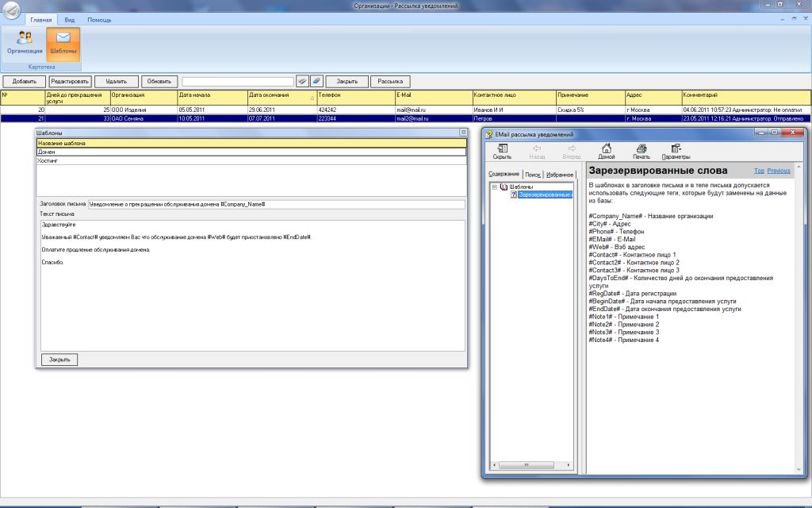
Task: Sort by the Дата окончания column header
Action: click(x=282, y=98)
